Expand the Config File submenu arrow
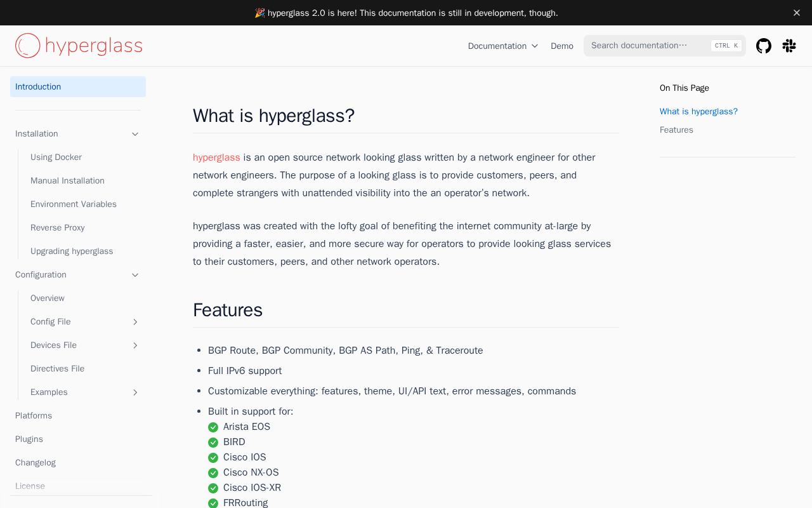 (135, 322)
